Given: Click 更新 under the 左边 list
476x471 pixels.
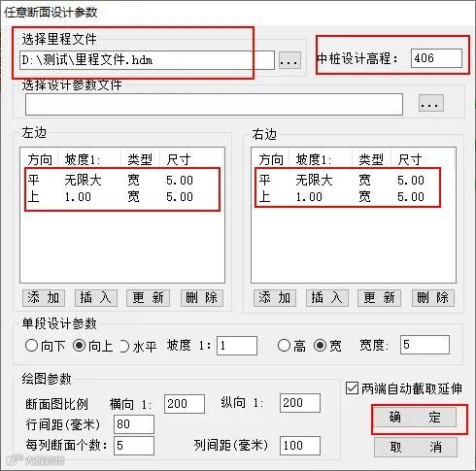Looking at the screenshot, I should [x=148, y=297].
